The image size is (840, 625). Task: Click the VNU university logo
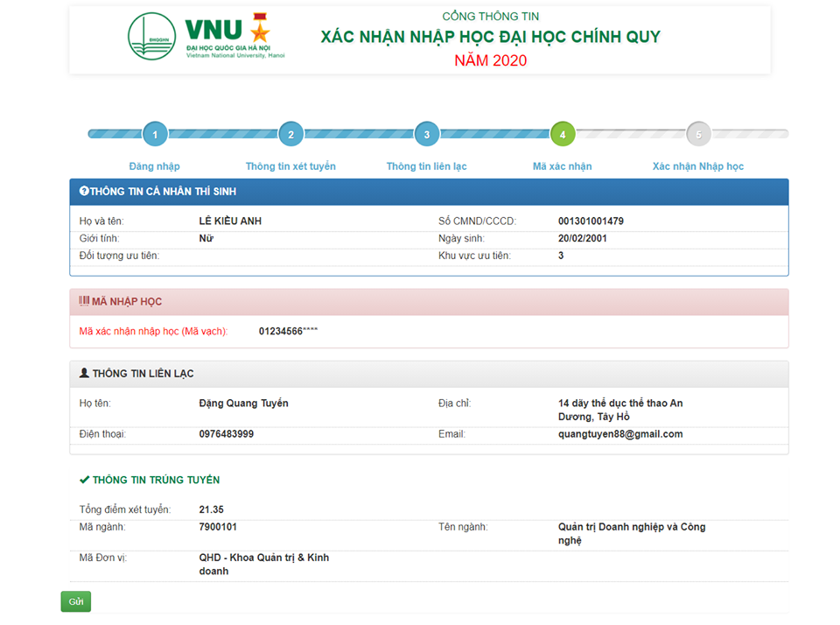[152, 37]
